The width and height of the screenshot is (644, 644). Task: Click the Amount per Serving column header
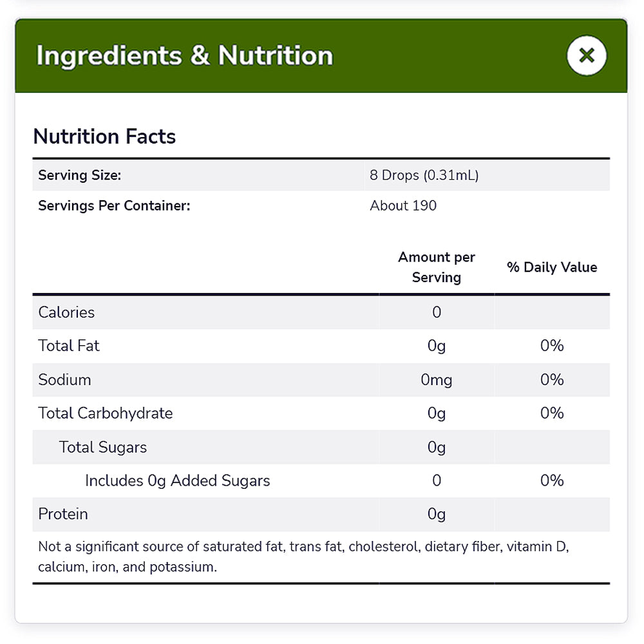pos(437,267)
